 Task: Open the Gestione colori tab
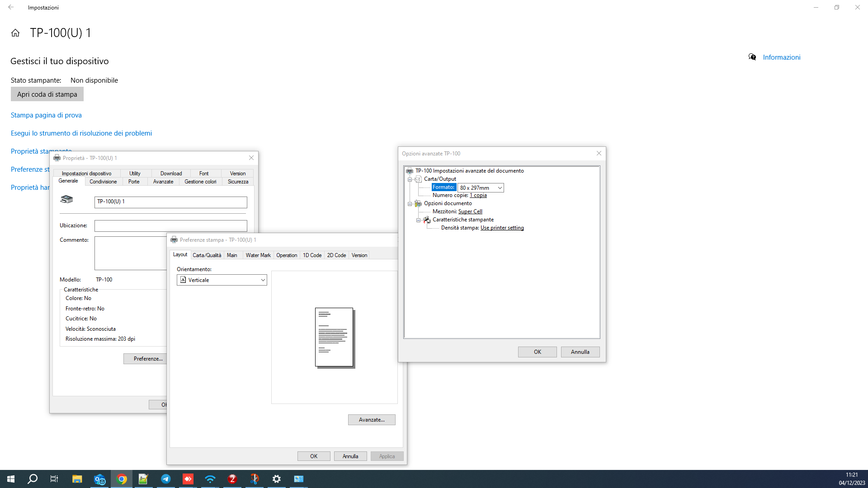200,182
